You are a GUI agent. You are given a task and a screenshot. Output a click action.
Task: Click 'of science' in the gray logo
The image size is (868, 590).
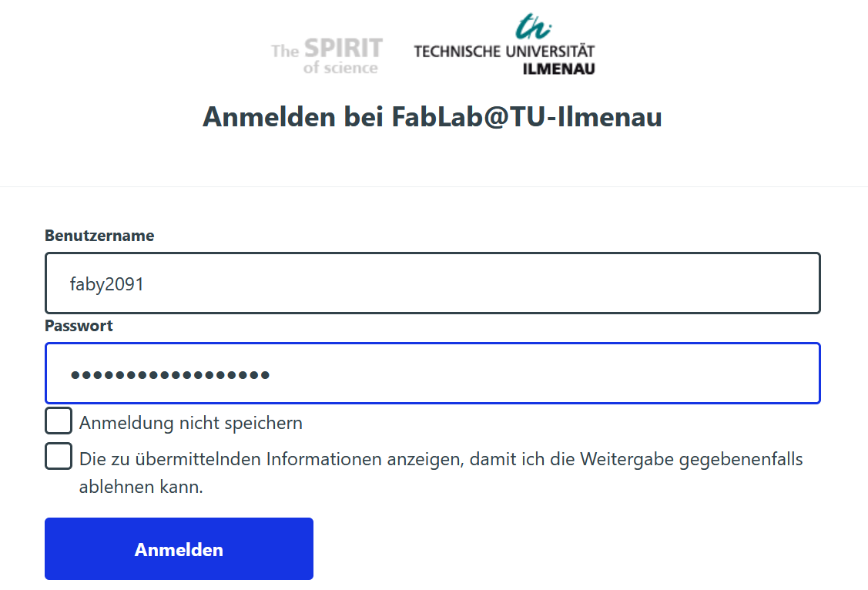(340, 68)
